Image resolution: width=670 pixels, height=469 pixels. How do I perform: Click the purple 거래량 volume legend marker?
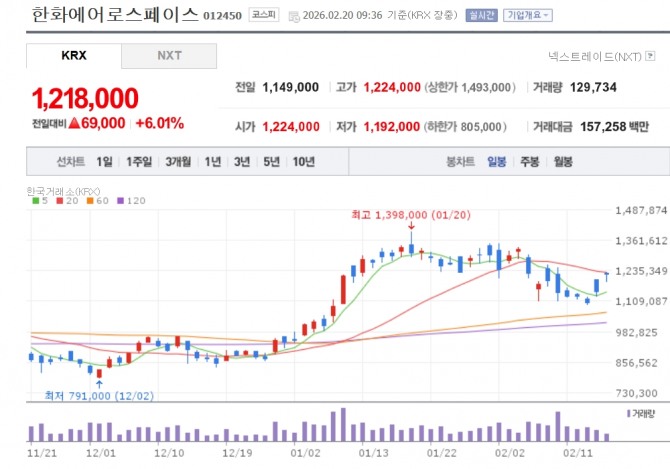[x=629, y=413]
